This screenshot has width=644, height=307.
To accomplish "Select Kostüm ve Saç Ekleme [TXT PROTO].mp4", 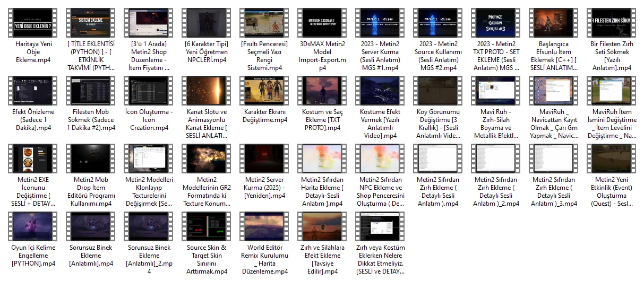I will tap(322, 90).
